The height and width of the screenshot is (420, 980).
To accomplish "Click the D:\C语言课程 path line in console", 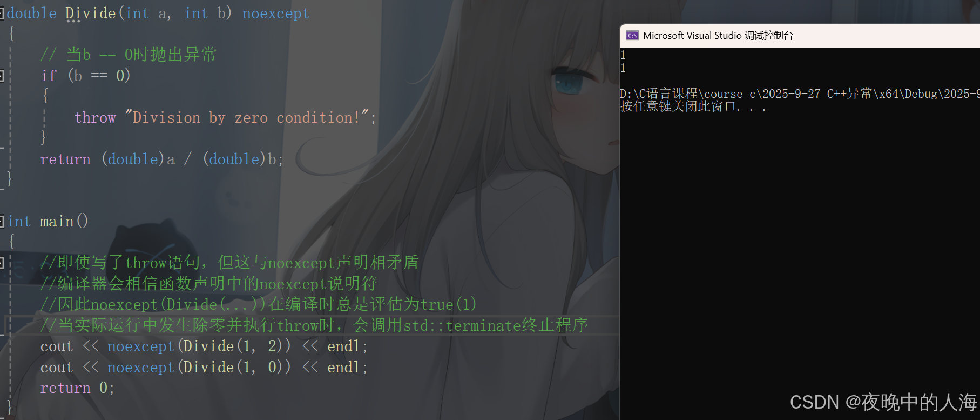I will [x=800, y=94].
